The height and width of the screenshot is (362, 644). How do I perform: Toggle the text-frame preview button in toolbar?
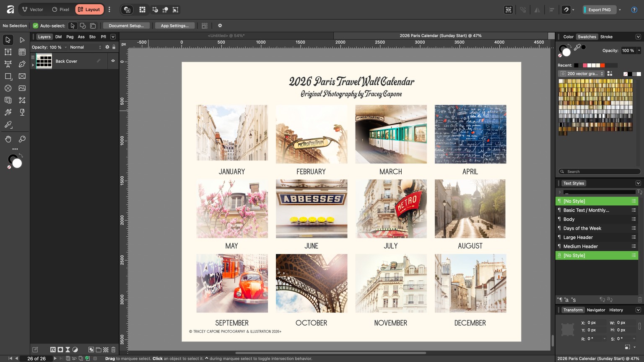click(x=127, y=10)
